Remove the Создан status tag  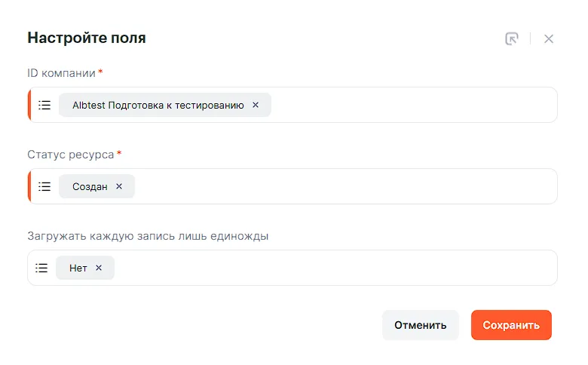(119, 186)
